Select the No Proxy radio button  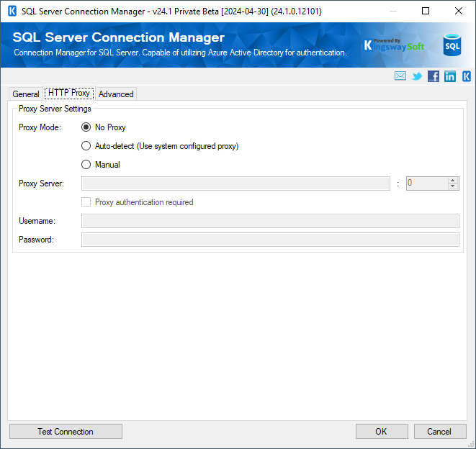(86, 127)
